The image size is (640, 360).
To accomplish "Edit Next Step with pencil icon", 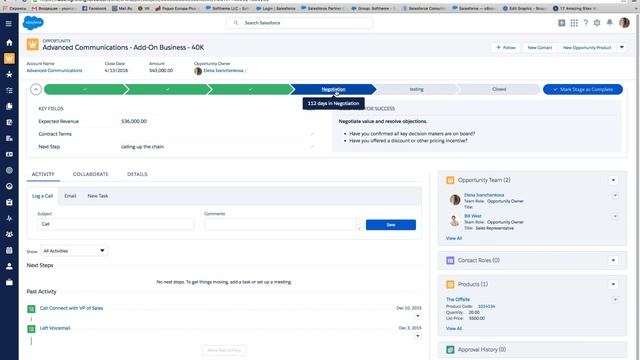I will pos(312,147).
